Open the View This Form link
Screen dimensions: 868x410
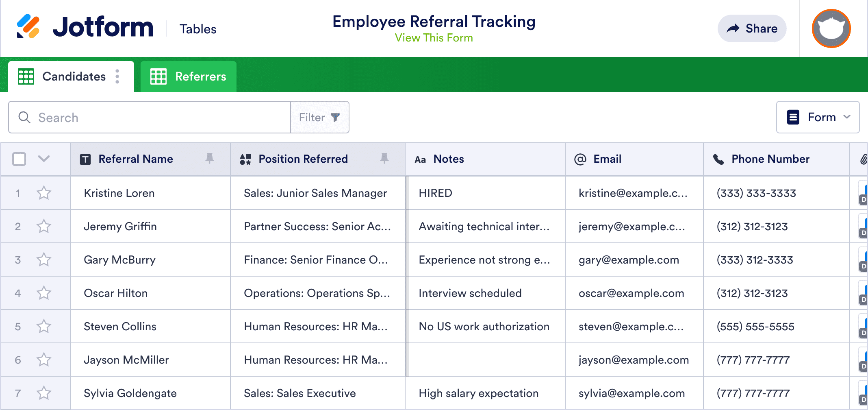point(434,38)
